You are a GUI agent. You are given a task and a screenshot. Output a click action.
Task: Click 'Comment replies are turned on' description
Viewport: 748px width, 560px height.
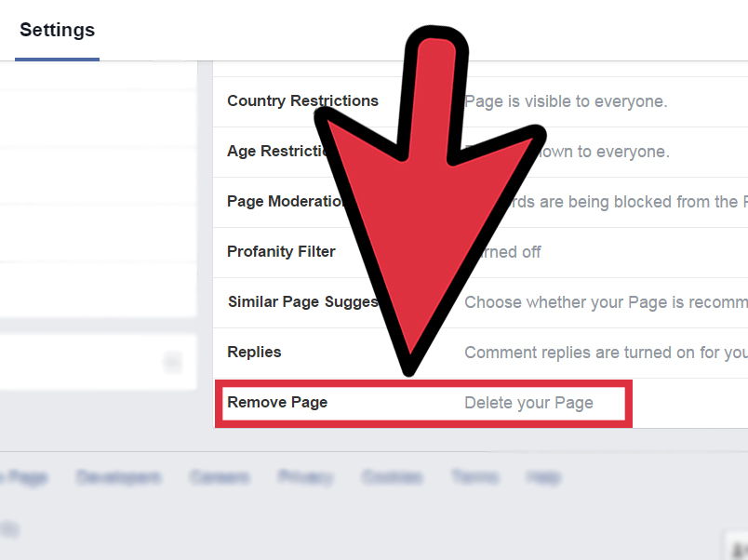point(606,353)
